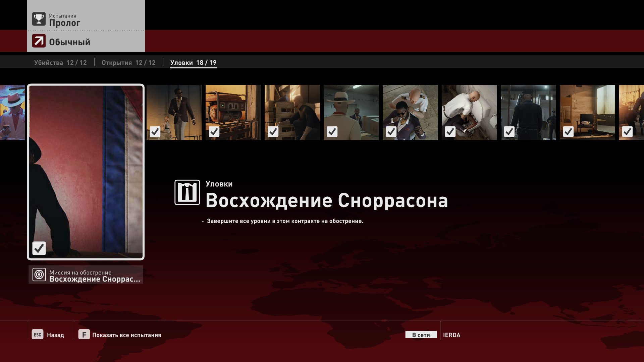The width and height of the screenshot is (644, 362).
Task: Click the В сети online status badge
Action: point(421,335)
